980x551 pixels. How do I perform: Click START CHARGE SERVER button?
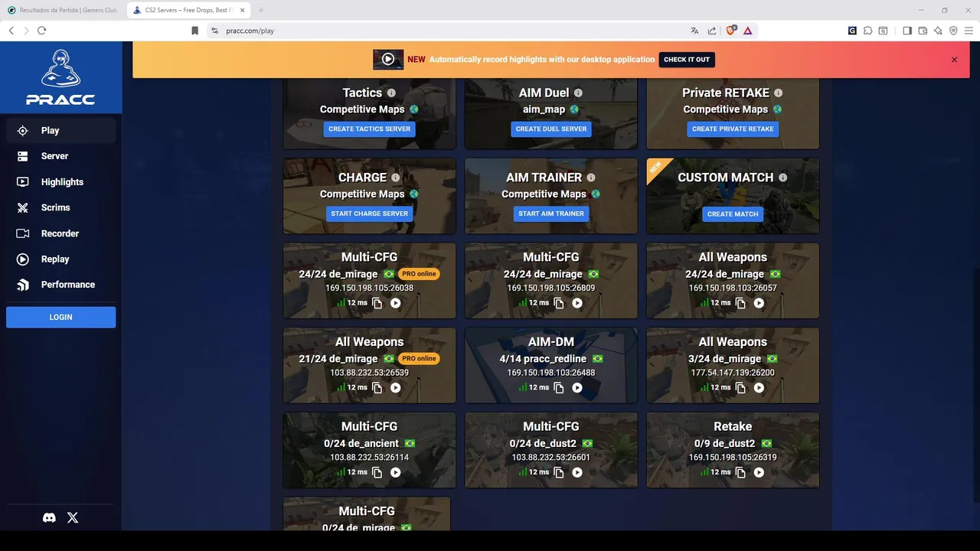tap(370, 214)
